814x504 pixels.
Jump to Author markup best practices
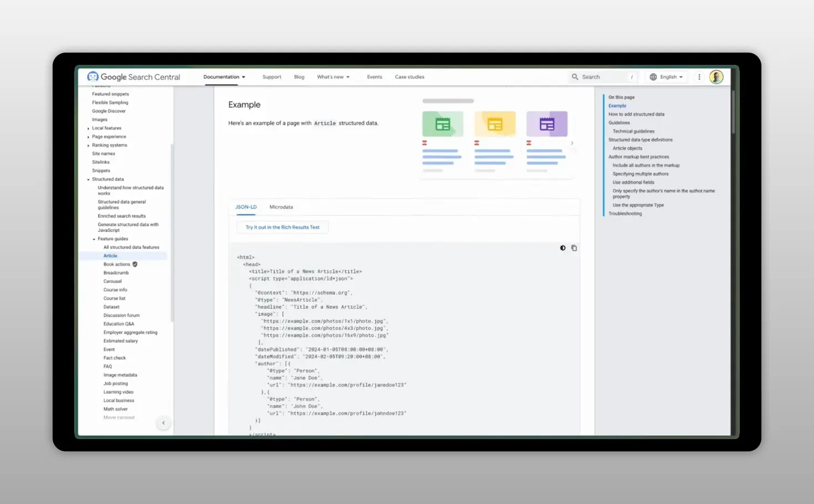(639, 157)
